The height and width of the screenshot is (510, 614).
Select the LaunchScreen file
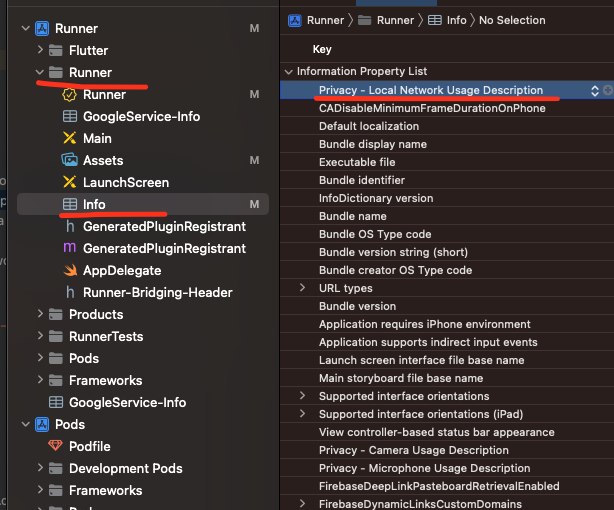coord(126,183)
